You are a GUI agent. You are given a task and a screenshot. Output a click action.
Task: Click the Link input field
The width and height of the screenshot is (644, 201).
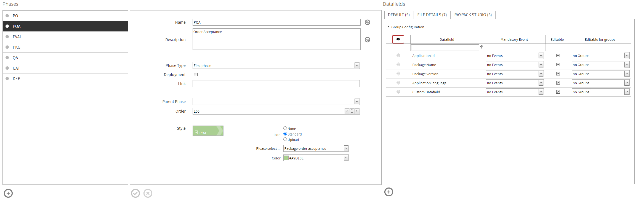click(x=276, y=84)
